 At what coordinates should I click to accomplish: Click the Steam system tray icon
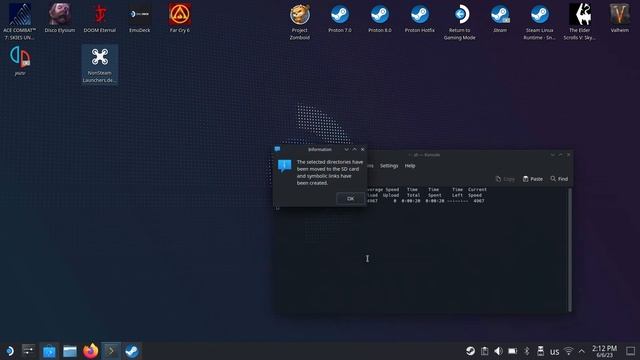click(x=470, y=351)
